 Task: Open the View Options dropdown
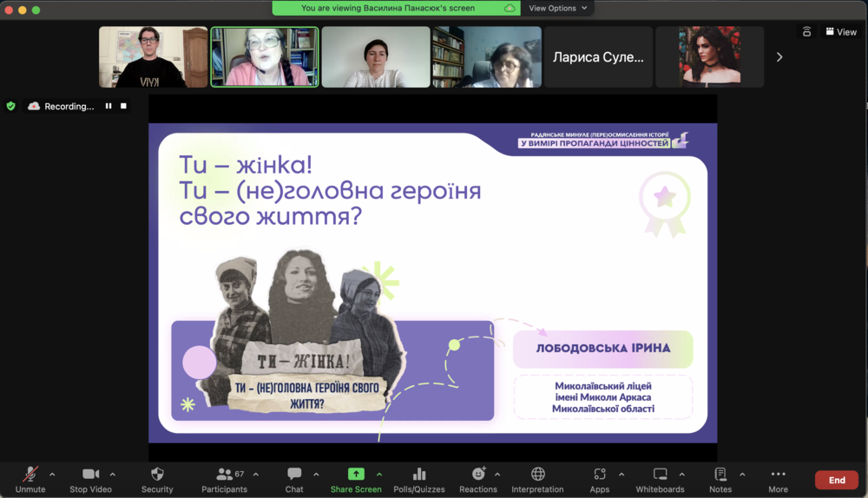pyautogui.click(x=557, y=8)
